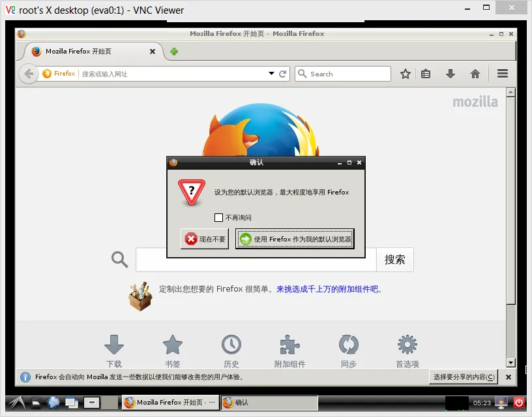This screenshot has height=417, width=532.
Task: Click the mozilla wordmark link
Action: 475,102
